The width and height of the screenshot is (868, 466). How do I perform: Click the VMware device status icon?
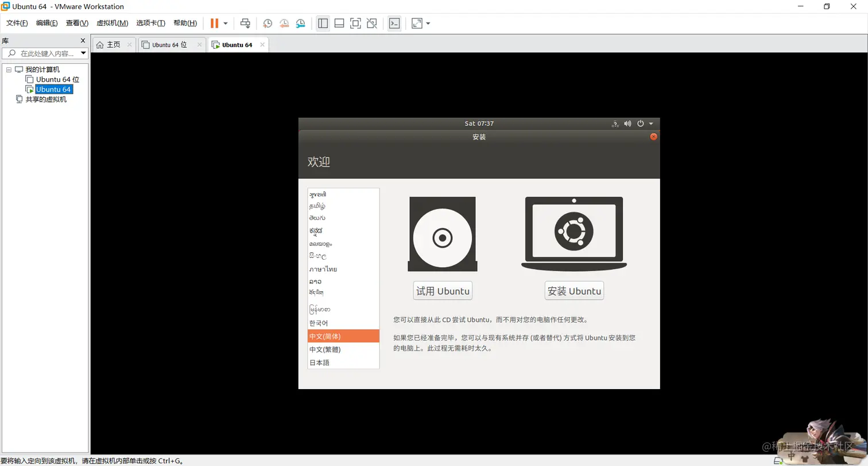778,461
